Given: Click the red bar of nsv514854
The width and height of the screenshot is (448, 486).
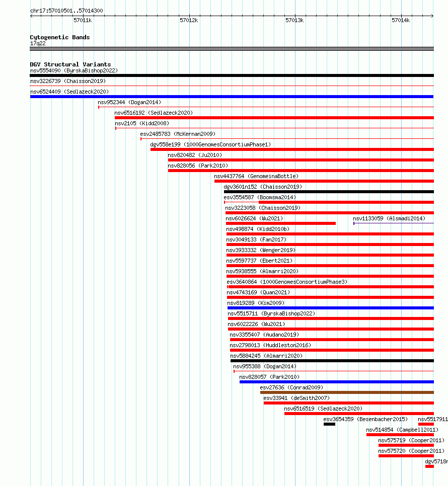Looking at the screenshot, I should click(x=400, y=434).
